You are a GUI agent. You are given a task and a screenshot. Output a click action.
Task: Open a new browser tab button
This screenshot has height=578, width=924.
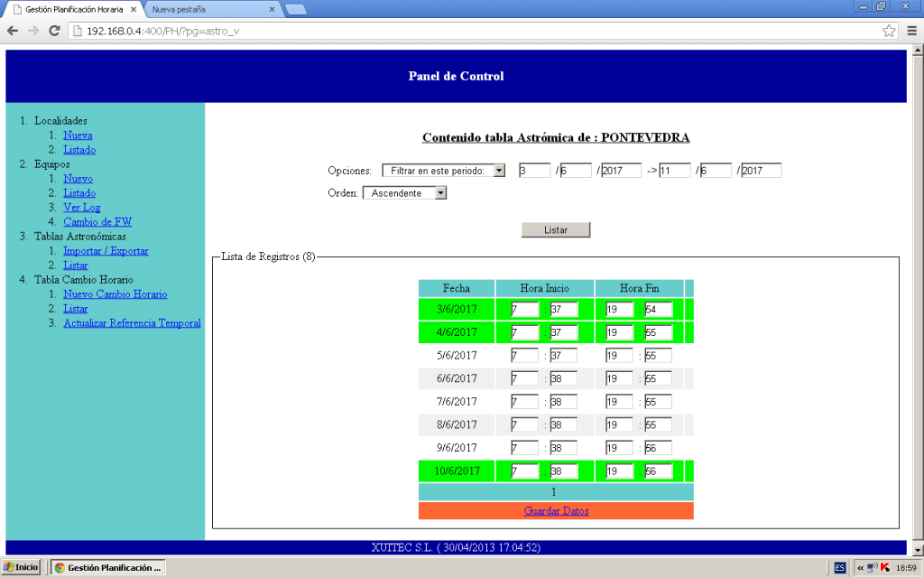tap(295, 9)
